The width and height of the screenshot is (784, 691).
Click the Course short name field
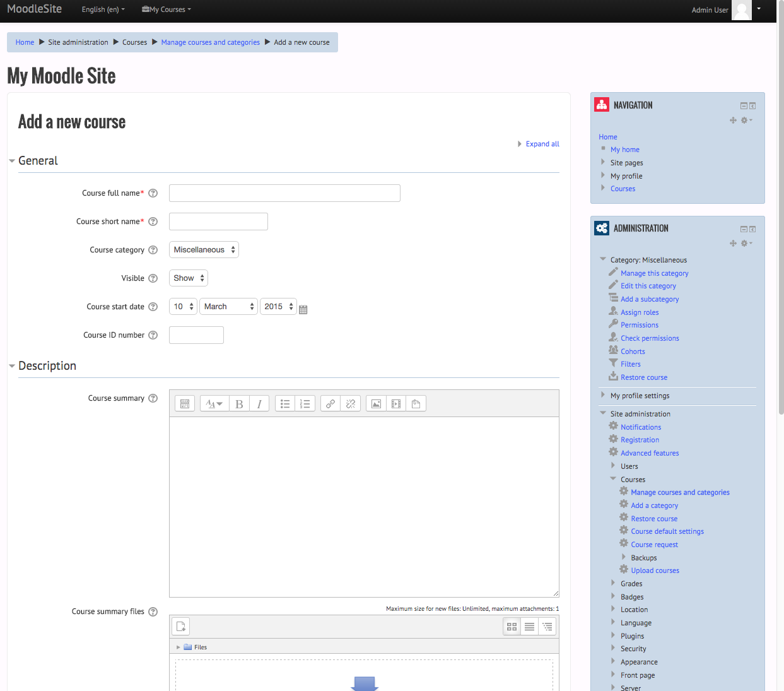pyautogui.click(x=218, y=221)
